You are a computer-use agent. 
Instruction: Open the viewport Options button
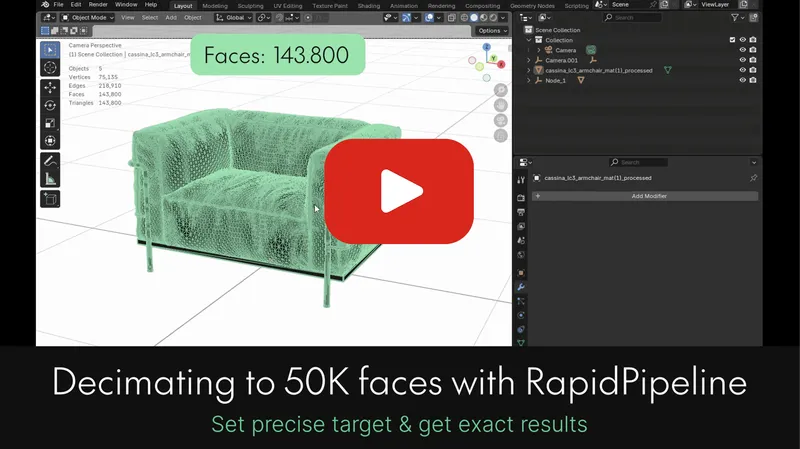[x=491, y=30]
